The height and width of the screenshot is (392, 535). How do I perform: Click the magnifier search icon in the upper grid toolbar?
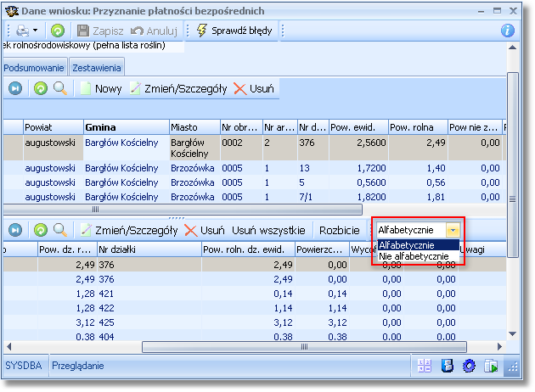[x=60, y=88]
